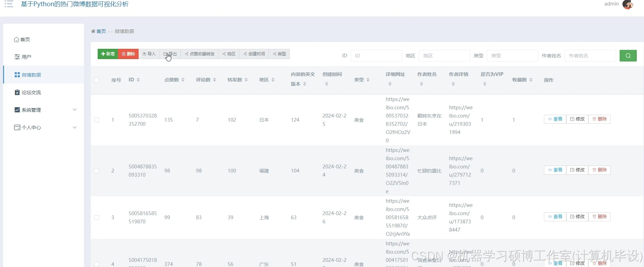Click the 导出 button
Screen dimensions: 644x267
tap(170, 54)
